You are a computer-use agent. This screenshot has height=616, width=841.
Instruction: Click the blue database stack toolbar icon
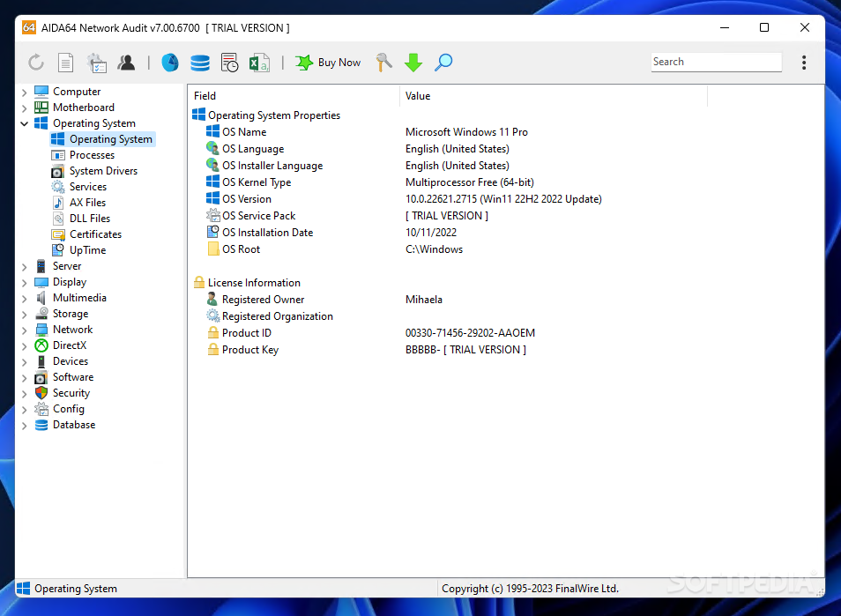pyautogui.click(x=200, y=63)
